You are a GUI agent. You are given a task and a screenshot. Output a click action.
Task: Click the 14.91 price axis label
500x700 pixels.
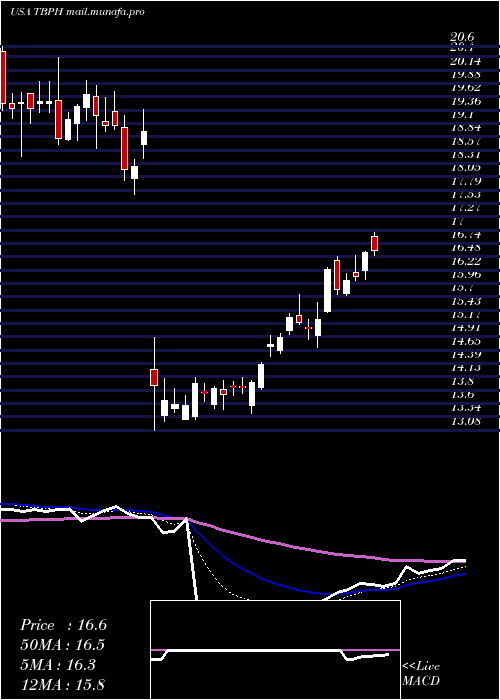465,327
